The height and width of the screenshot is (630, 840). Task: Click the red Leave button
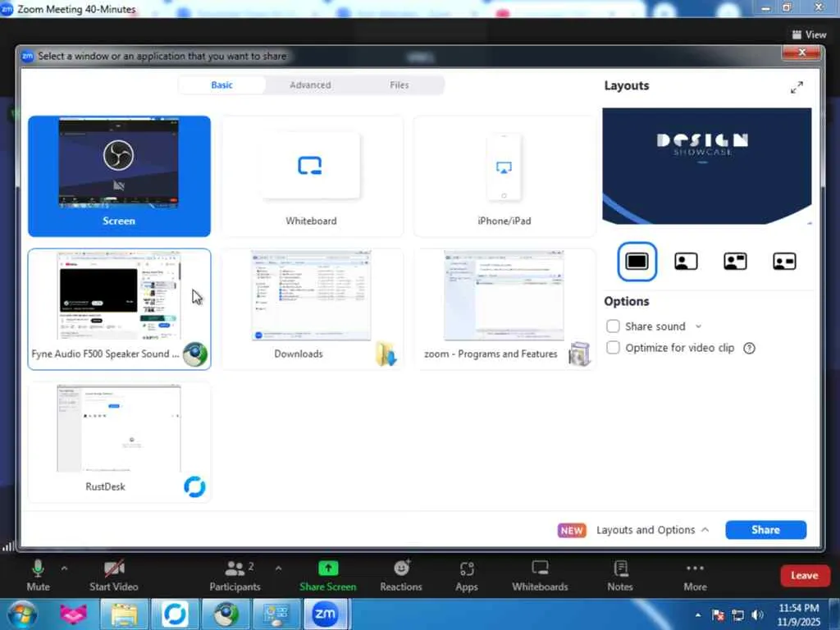click(x=805, y=575)
